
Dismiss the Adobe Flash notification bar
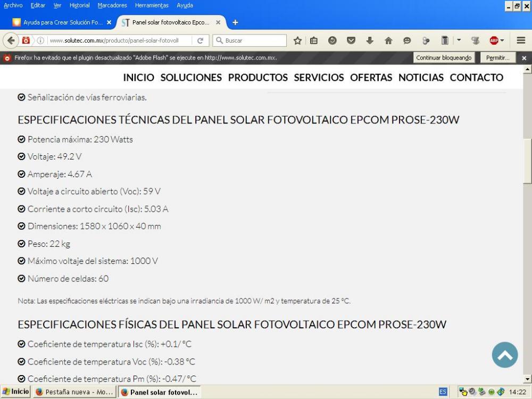(x=524, y=58)
